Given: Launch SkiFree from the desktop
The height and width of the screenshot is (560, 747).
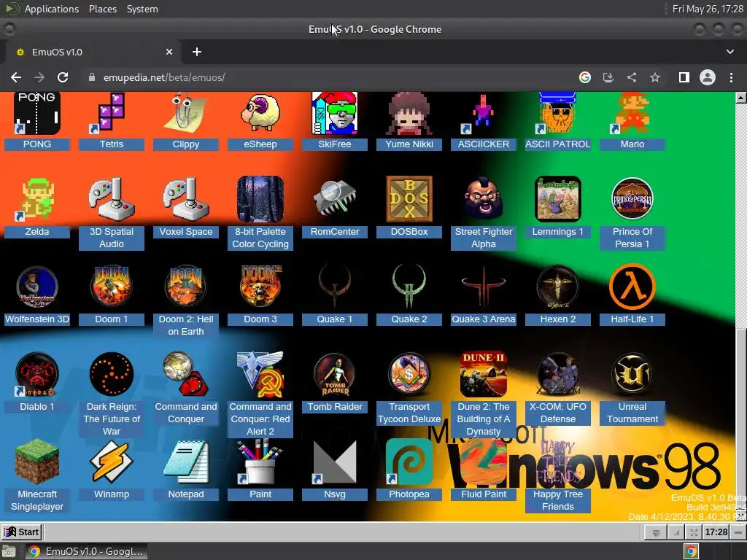Looking at the screenshot, I should [x=334, y=114].
